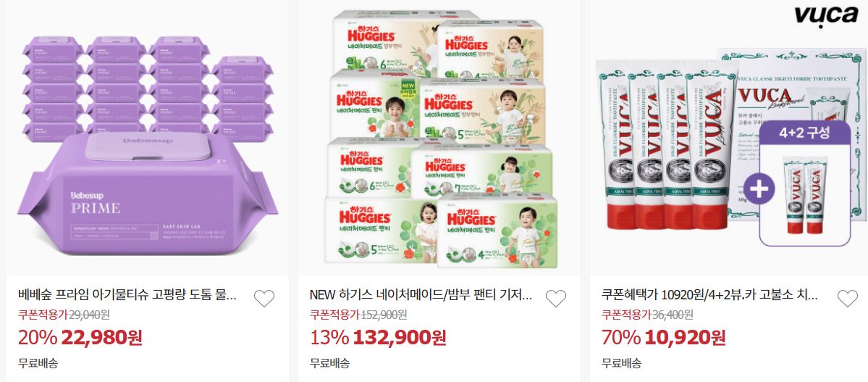
Task: Tap the heart icon for Huggies diapers
Action: pyautogui.click(x=556, y=299)
